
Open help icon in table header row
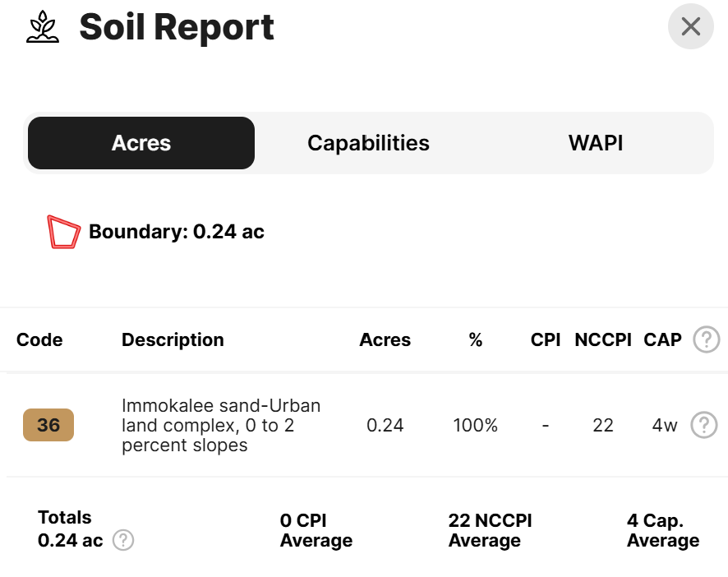[706, 339]
